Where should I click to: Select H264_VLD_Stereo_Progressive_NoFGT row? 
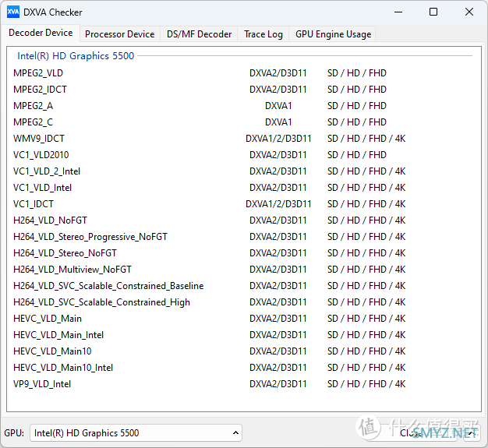tap(244, 237)
